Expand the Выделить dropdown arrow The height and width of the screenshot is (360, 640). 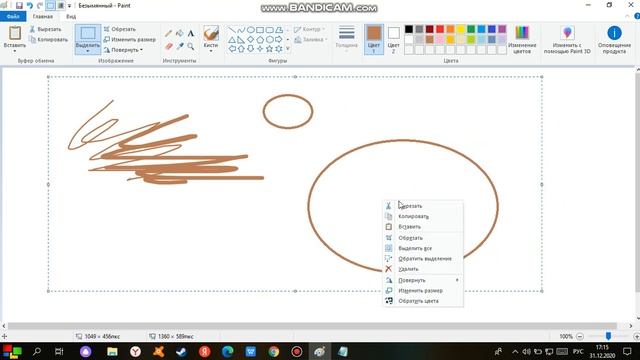tap(88, 51)
